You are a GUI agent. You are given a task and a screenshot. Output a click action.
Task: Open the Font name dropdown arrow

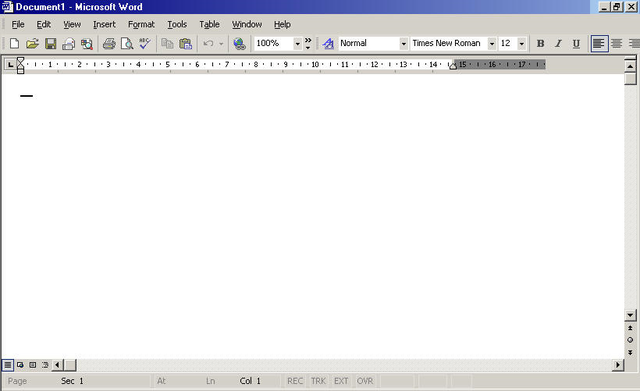click(492, 43)
